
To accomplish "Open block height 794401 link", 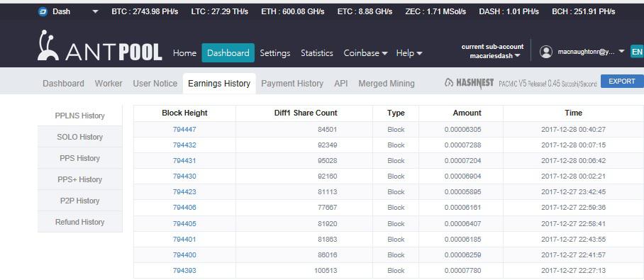I will [184, 240].
